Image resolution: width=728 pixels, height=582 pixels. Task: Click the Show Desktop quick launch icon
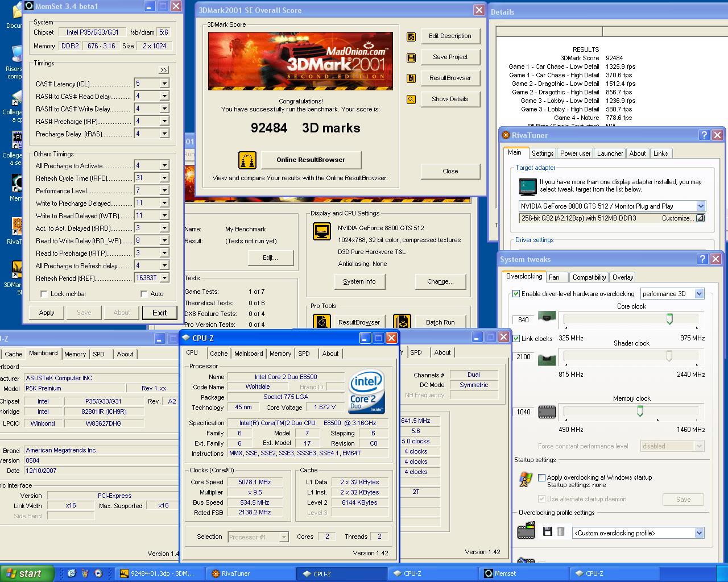pyautogui.click(x=72, y=573)
